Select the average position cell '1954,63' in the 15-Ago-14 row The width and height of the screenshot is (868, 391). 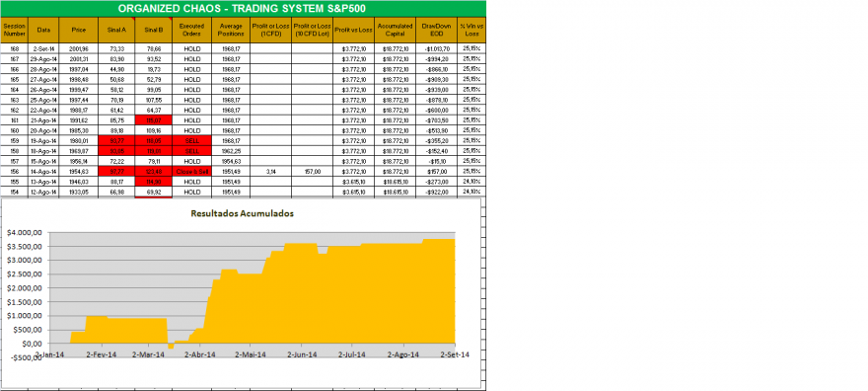(231, 161)
